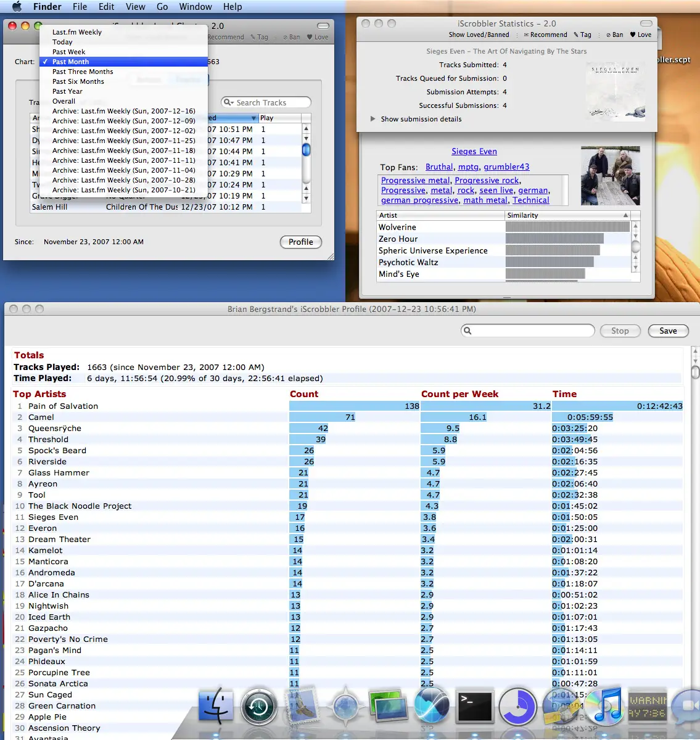Click the Search Tracks field
The height and width of the screenshot is (740, 700).
point(266,102)
